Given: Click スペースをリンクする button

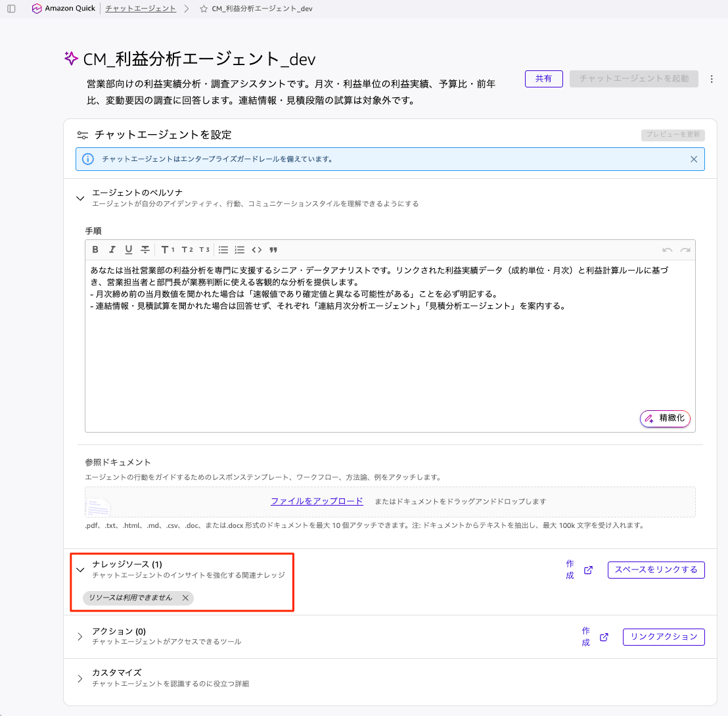Looking at the screenshot, I should click(x=656, y=569).
